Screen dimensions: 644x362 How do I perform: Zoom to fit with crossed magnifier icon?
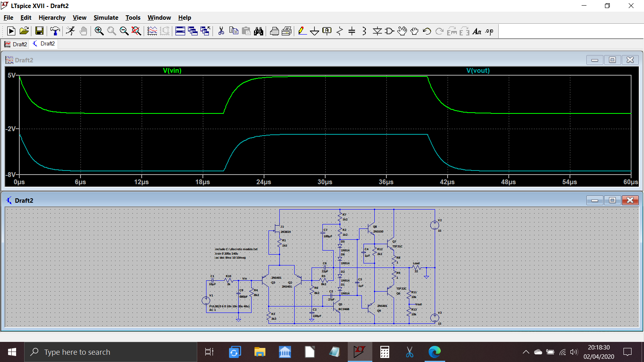click(136, 31)
